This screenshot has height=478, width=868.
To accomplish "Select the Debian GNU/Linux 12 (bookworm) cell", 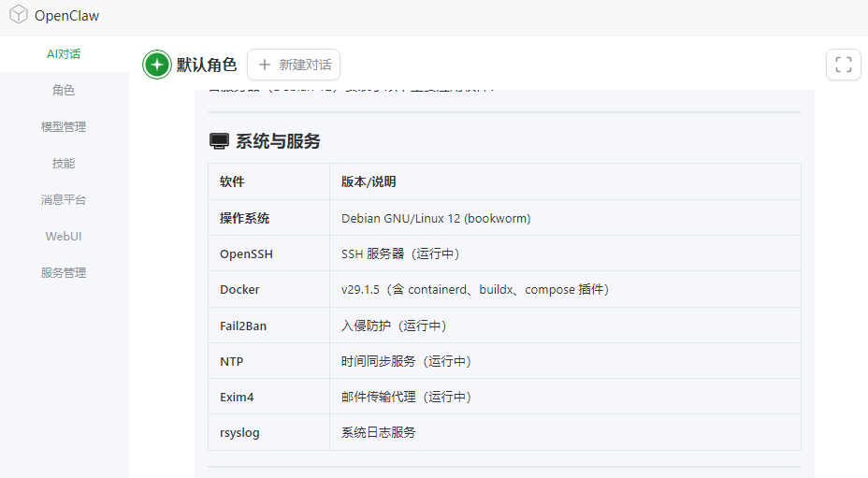I will pos(565,218).
